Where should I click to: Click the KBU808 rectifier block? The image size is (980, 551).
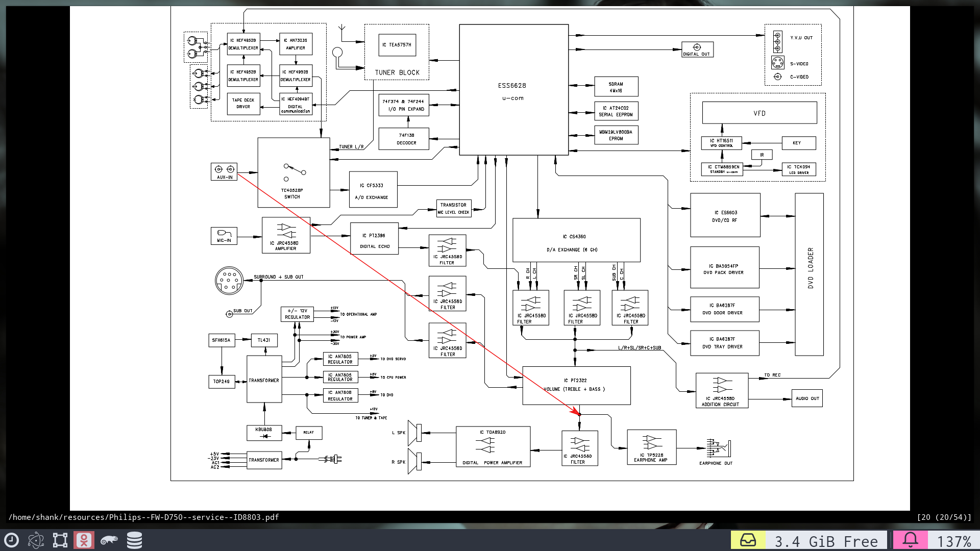(x=264, y=433)
